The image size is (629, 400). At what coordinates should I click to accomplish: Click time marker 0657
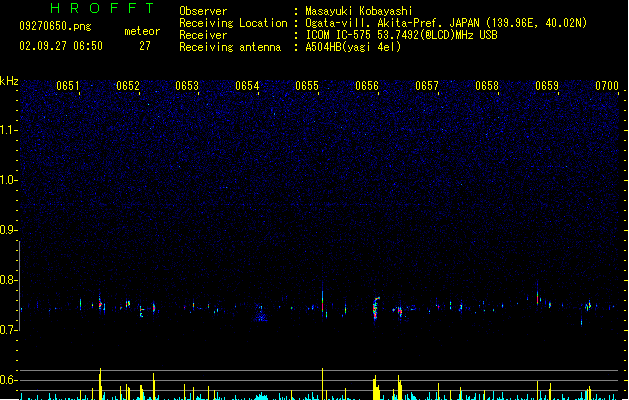click(427, 86)
